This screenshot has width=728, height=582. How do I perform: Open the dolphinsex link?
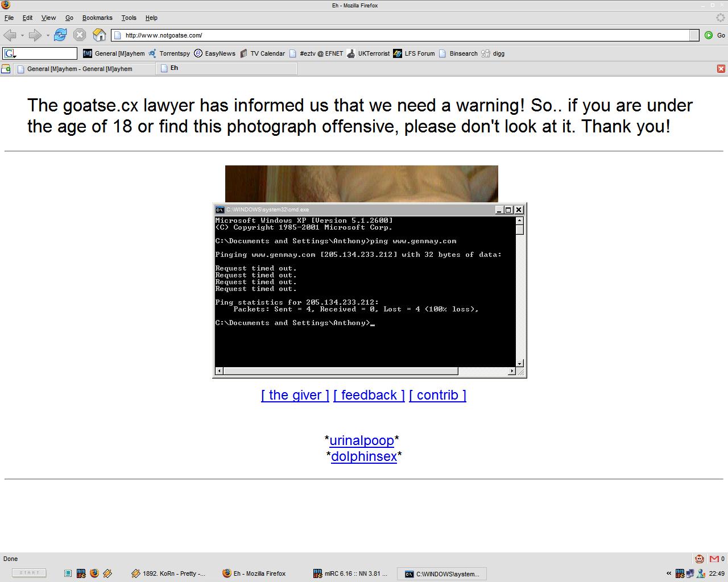pos(364,456)
